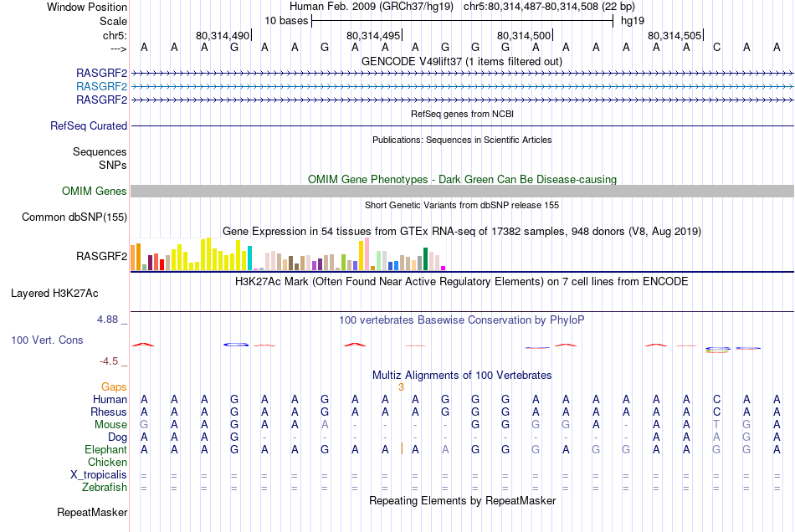The width and height of the screenshot is (795, 532).
Task: Click the -4.5 PhyloP lower limit value
Action: [109, 361]
